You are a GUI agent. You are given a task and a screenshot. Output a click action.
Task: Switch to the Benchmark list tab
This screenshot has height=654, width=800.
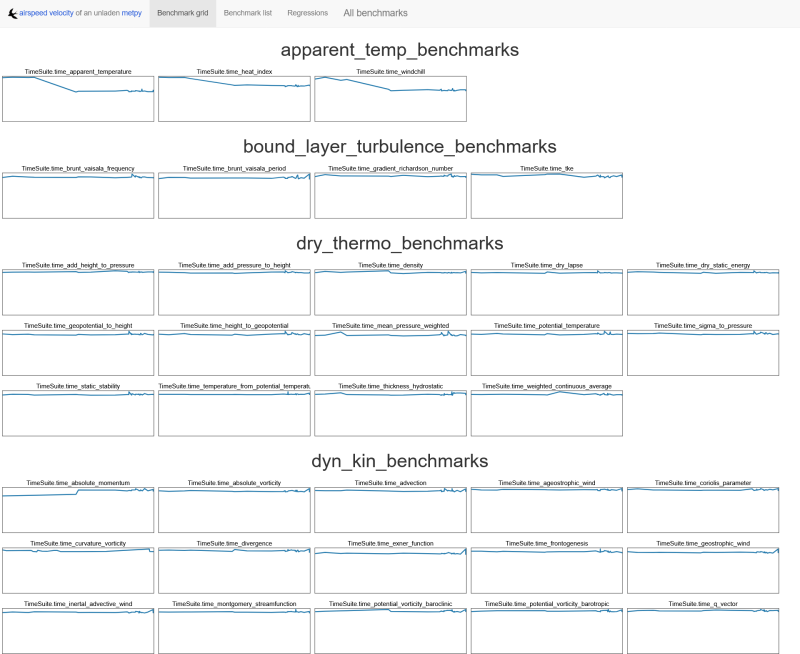pyautogui.click(x=248, y=13)
